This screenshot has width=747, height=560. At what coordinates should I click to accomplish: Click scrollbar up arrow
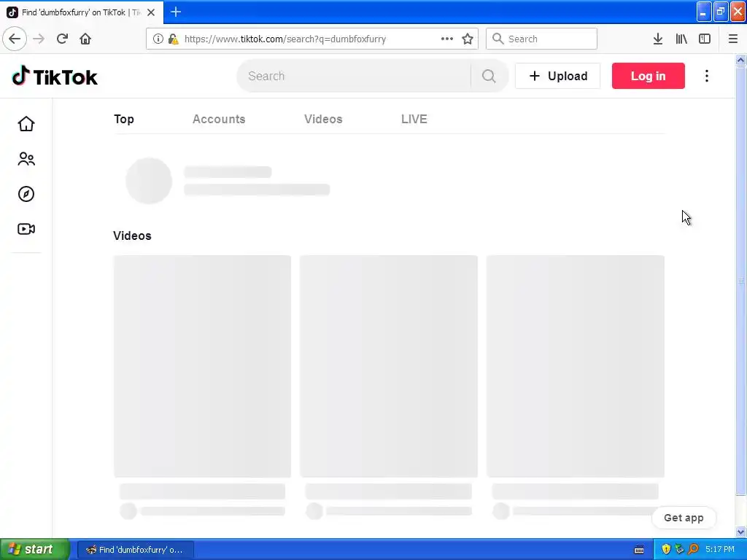pyautogui.click(x=741, y=60)
